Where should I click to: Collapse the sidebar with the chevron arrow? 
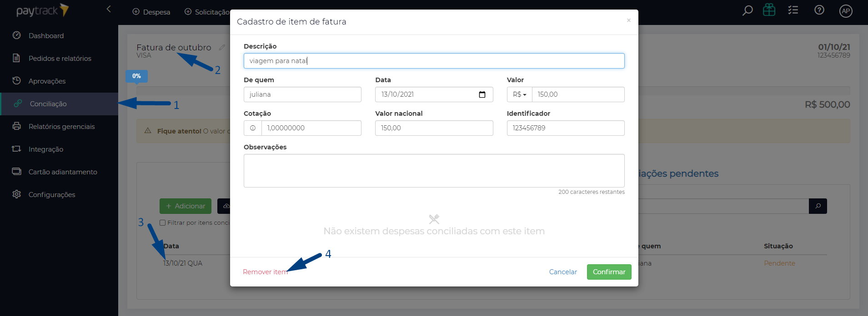(109, 9)
